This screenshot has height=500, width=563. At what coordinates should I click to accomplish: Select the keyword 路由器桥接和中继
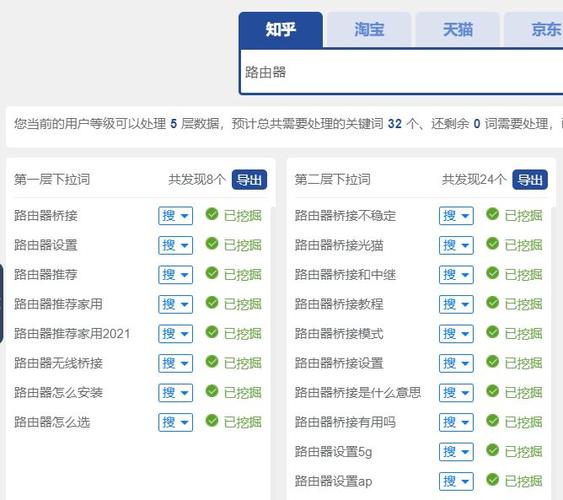pos(345,275)
